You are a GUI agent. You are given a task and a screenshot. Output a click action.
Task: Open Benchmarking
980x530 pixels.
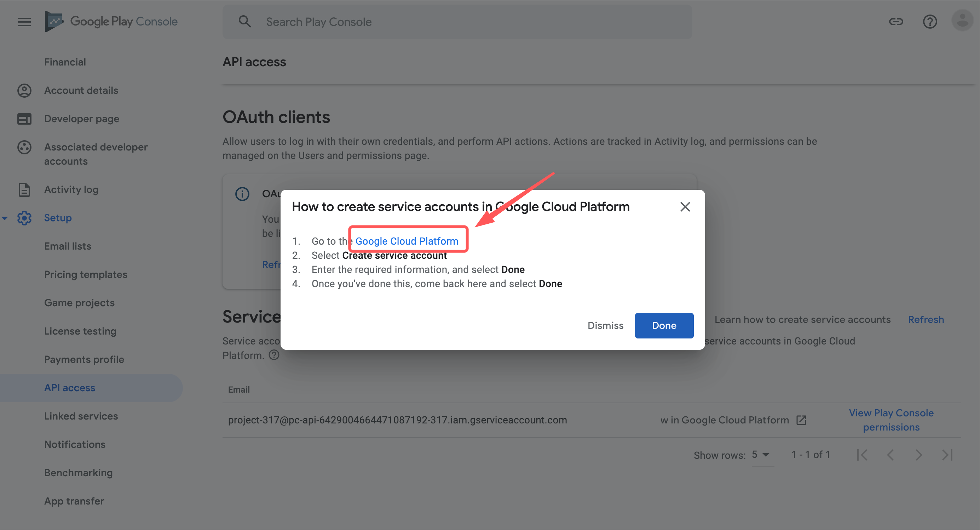79,473
